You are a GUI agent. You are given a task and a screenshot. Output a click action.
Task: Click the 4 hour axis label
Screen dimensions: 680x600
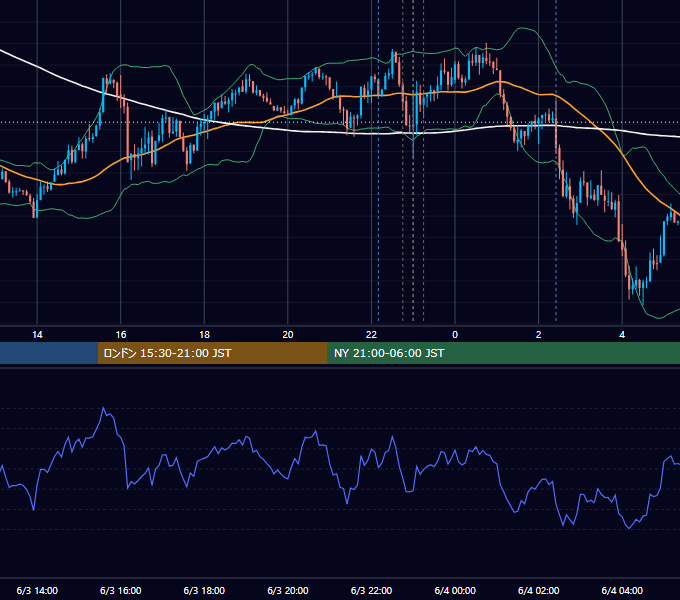(622, 335)
